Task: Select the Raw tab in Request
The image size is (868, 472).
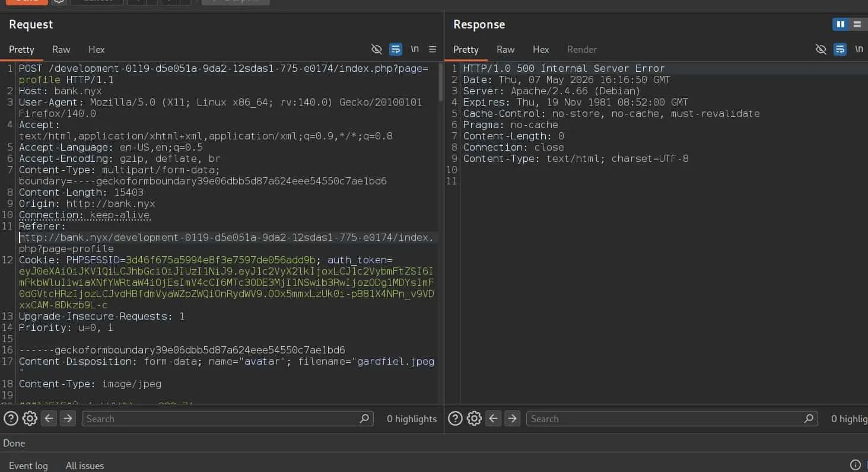Action: click(61, 49)
